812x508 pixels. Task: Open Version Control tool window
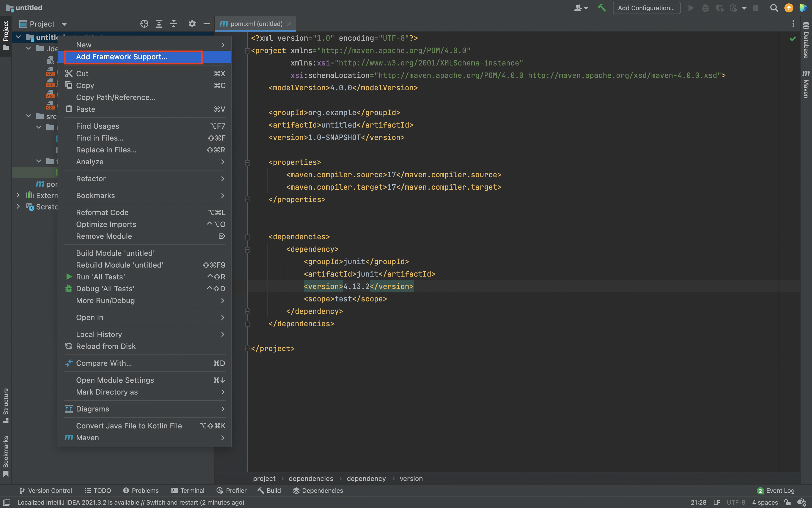coord(45,491)
